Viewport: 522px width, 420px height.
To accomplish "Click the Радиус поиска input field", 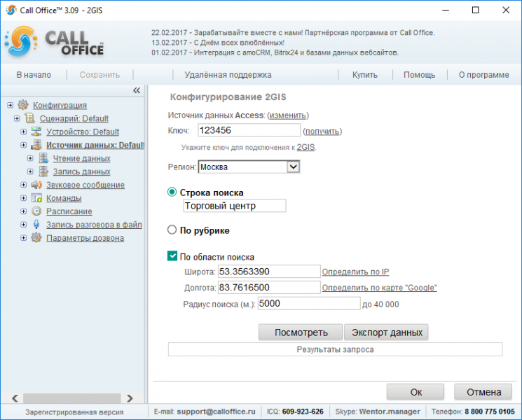I will [x=309, y=303].
